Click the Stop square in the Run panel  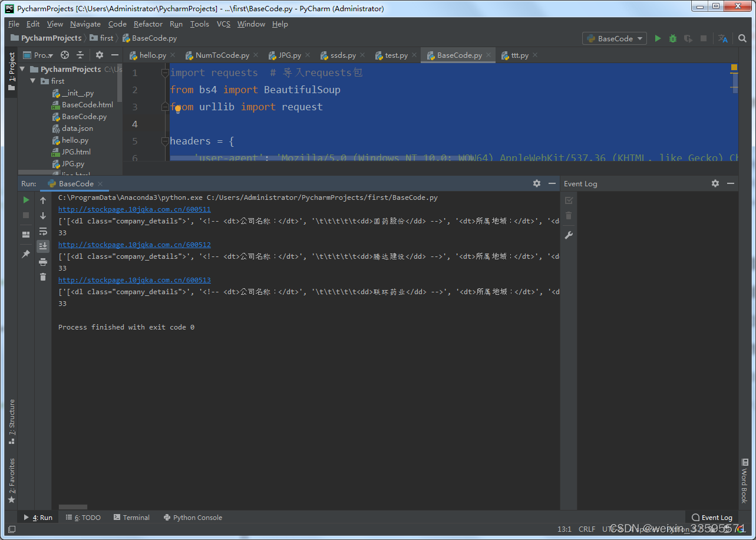(26, 215)
